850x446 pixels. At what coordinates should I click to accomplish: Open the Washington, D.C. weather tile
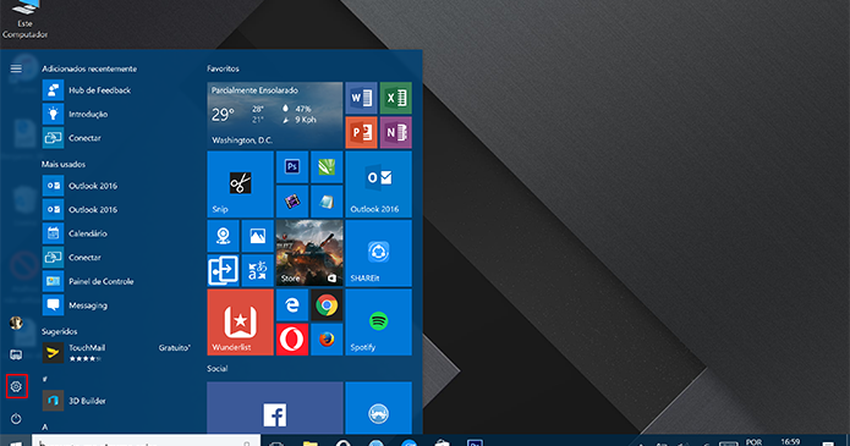coord(275,115)
